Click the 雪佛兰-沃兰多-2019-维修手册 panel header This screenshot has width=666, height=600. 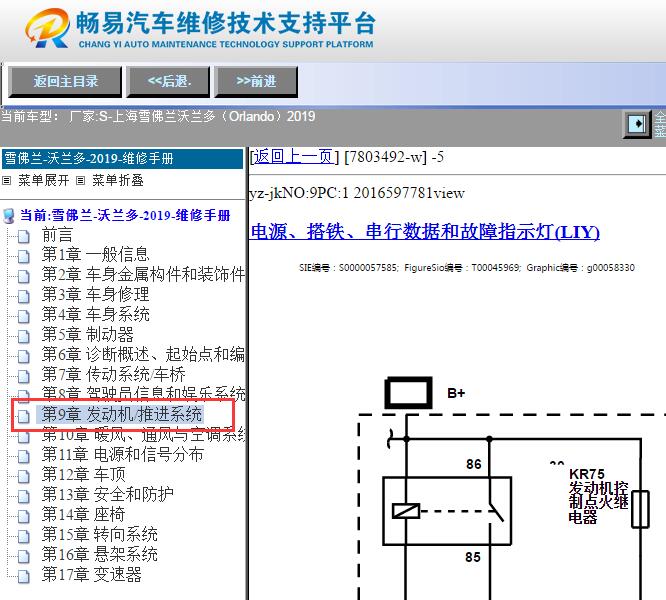[x=122, y=158]
